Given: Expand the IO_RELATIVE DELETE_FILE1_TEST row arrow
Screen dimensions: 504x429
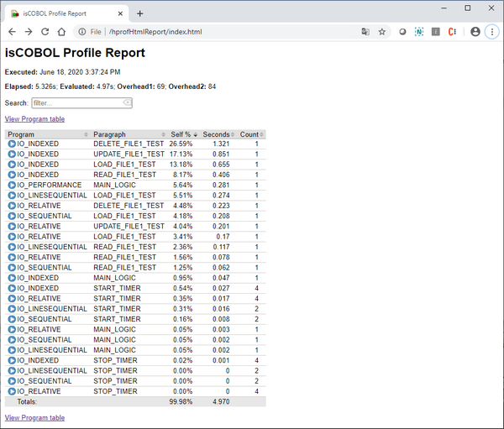Looking at the screenshot, I should click(12, 206).
